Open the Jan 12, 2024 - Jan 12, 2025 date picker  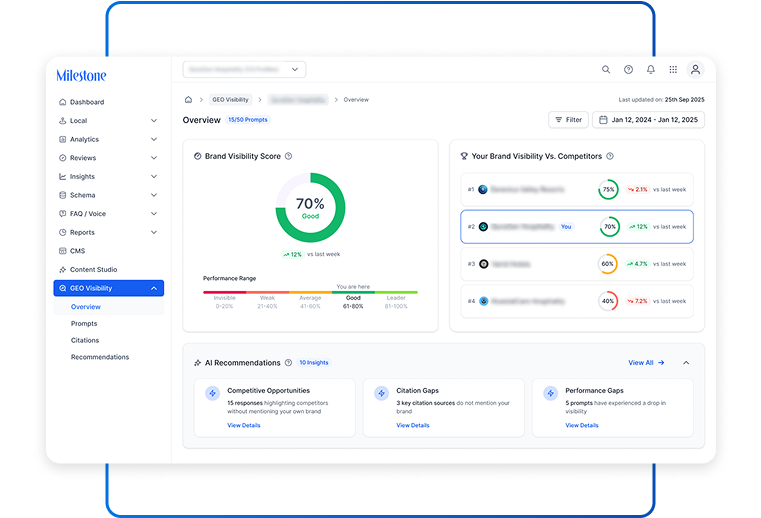[648, 120]
